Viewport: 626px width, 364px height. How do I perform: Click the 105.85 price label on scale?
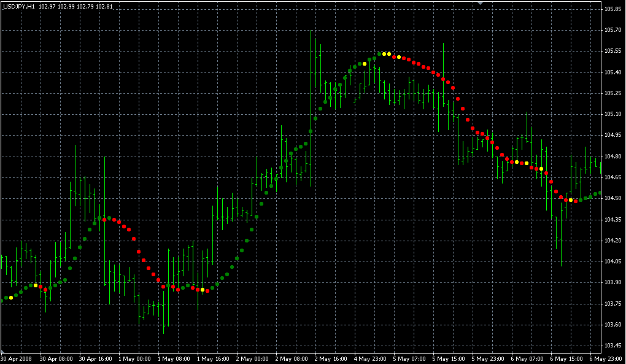click(x=613, y=9)
